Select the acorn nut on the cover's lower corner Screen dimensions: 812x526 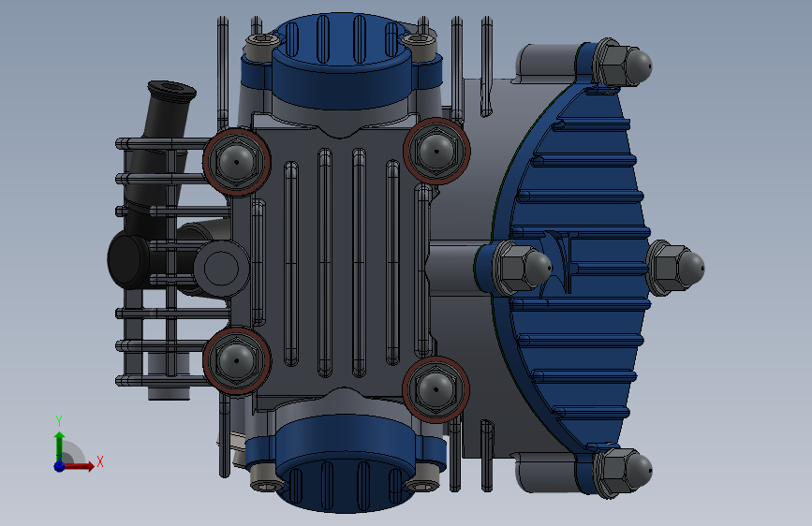tap(623, 472)
